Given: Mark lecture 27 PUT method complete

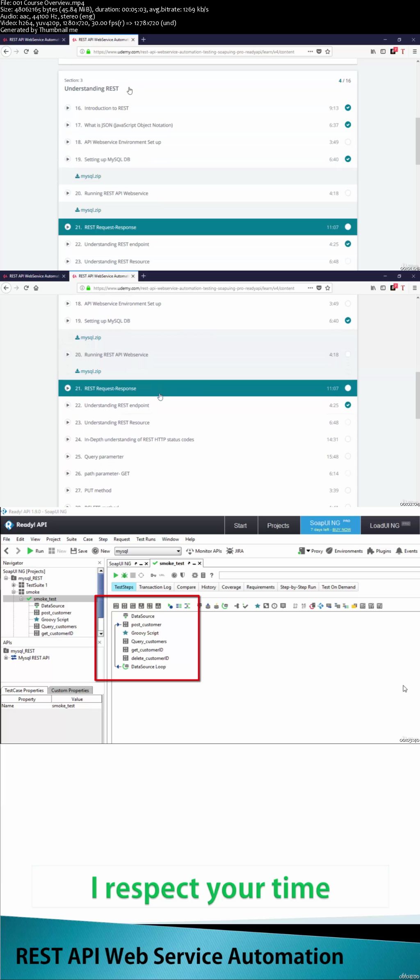Looking at the screenshot, I should pyautogui.click(x=348, y=490).
